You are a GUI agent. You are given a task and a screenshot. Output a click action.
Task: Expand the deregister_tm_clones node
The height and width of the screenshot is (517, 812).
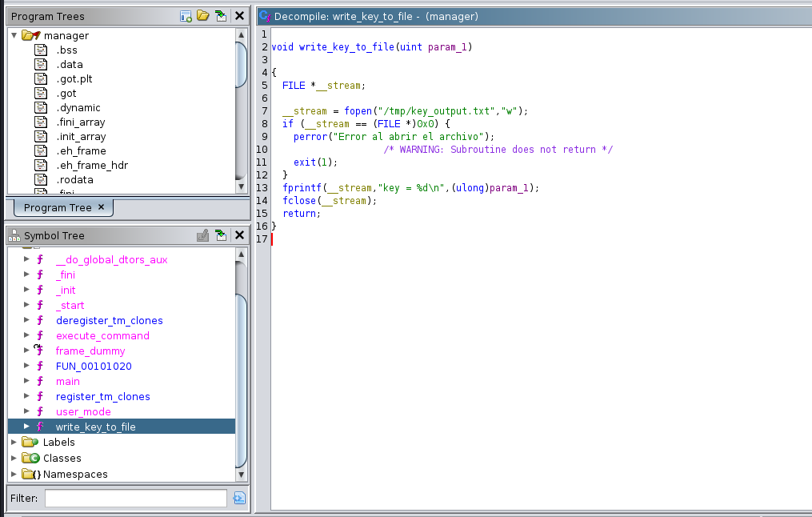coord(26,319)
